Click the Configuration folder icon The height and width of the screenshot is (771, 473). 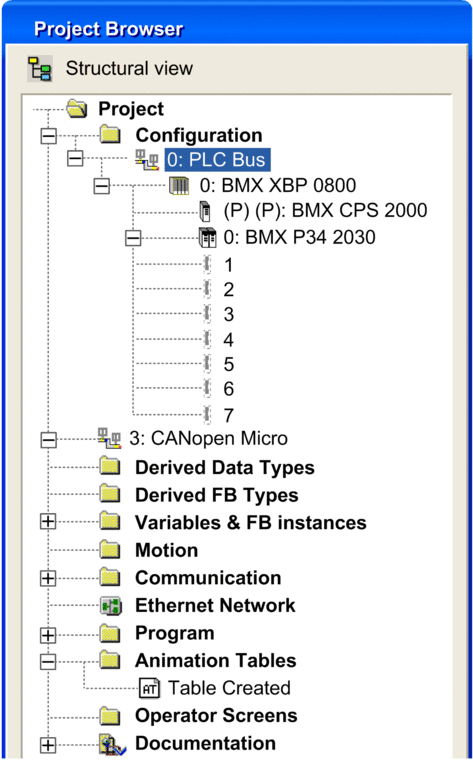pos(110,134)
